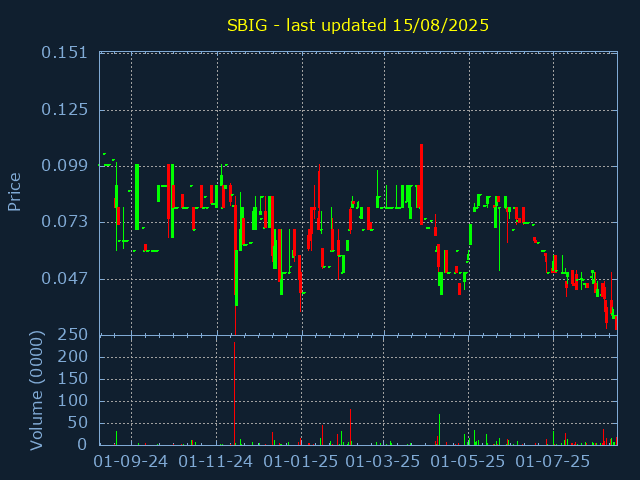The height and width of the screenshot is (480, 640).
Task: Click the 0.125 price axis label
Action: (x=64, y=109)
